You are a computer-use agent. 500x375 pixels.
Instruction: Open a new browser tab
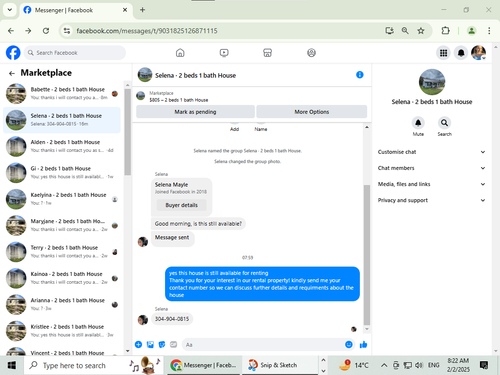click(x=142, y=10)
